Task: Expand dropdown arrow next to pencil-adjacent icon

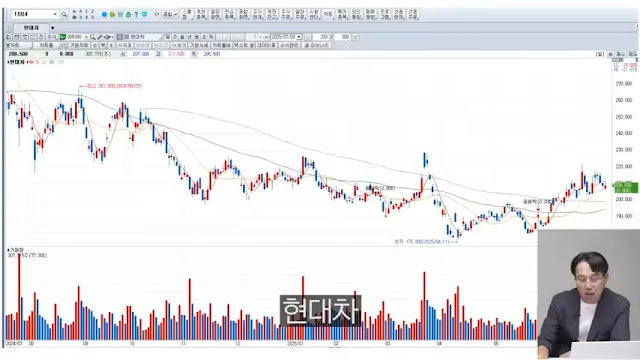Action: point(112,37)
